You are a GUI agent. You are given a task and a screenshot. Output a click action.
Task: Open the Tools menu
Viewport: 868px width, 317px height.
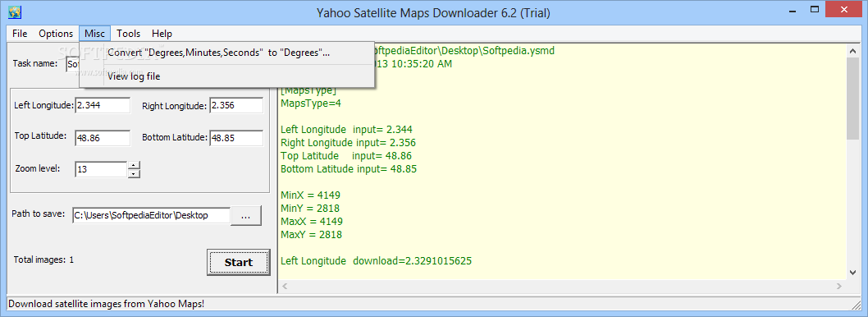click(x=129, y=33)
